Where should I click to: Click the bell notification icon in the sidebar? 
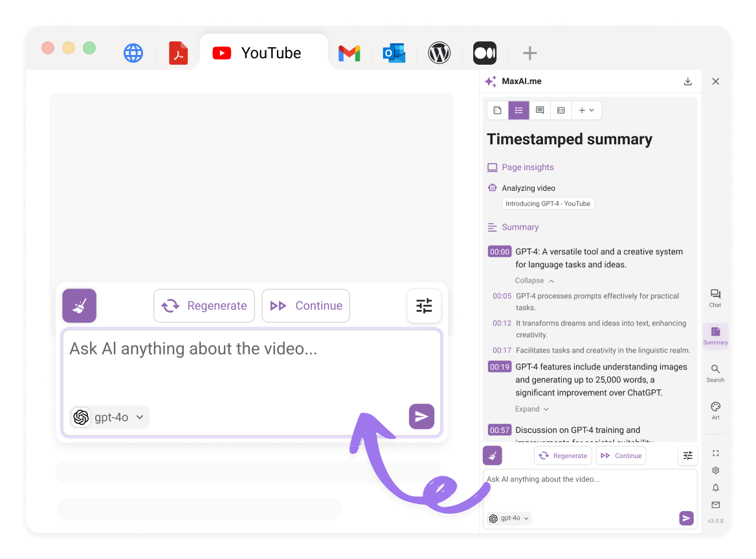pyautogui.click(x=715, y=487)
